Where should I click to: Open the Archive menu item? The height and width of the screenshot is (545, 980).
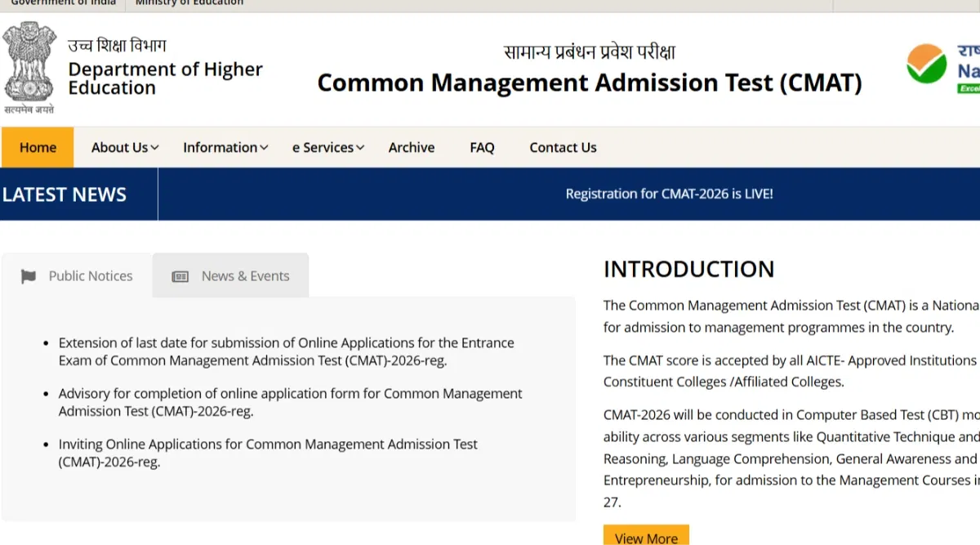point(412,148)
